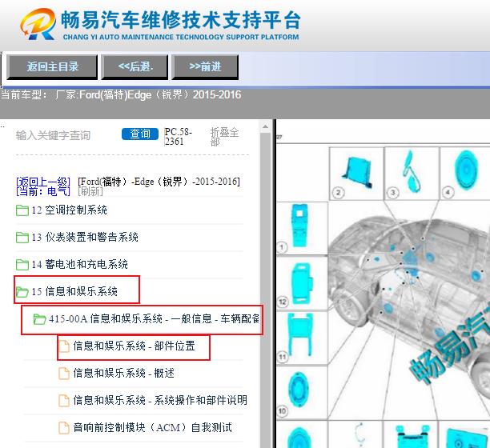Open 音响前控制模块（ACM）自我测试 document
Image resolution: width=490 pixels, height=448 pixels.
[152, 427]
